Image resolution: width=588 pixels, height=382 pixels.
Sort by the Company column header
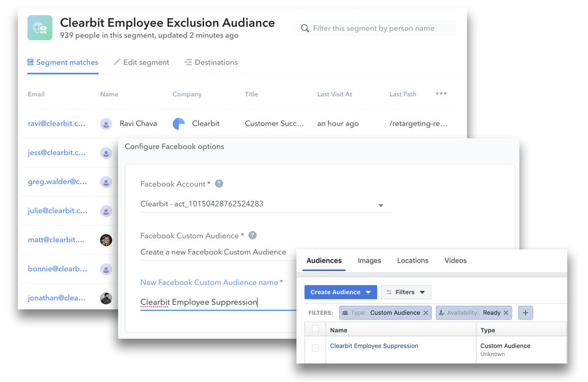(x=187, y=94)
